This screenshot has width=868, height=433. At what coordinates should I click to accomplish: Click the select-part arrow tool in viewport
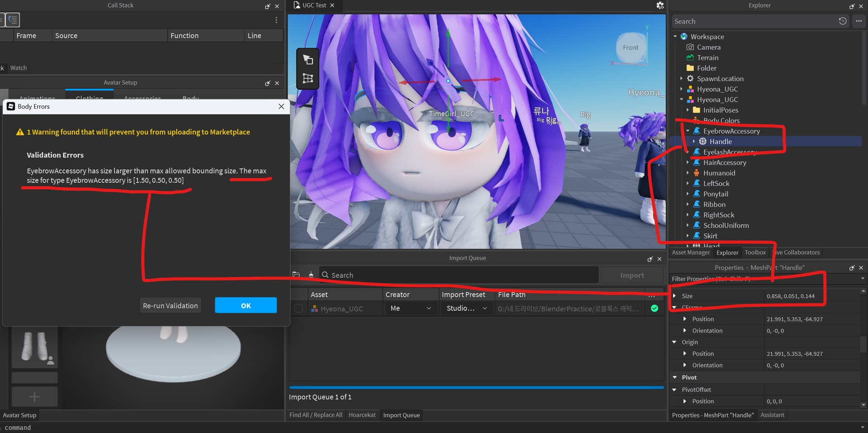click(308, 59)
